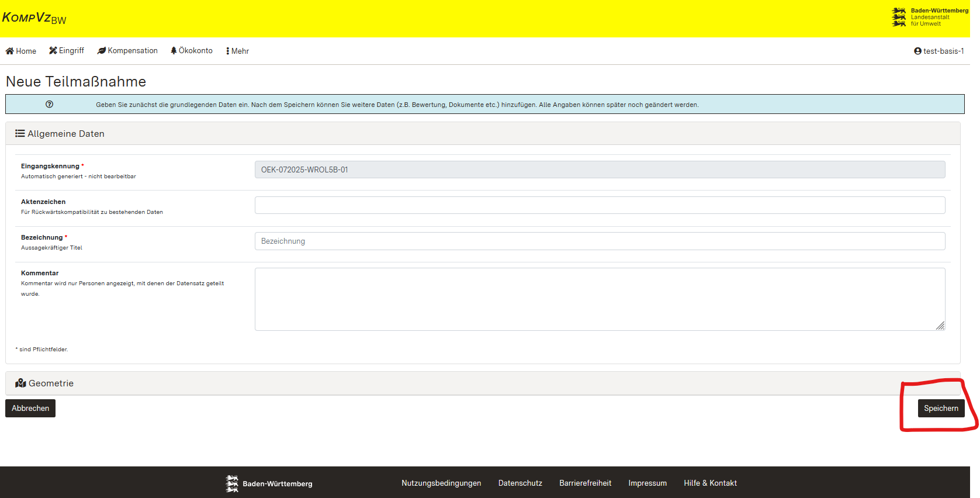Open the Mehr dropdown menu

click(238, 51)
